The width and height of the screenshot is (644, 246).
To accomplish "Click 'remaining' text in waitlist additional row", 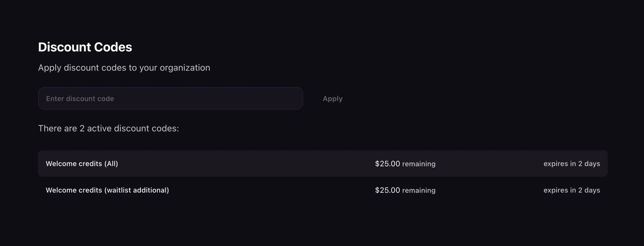I will (419, 190).
